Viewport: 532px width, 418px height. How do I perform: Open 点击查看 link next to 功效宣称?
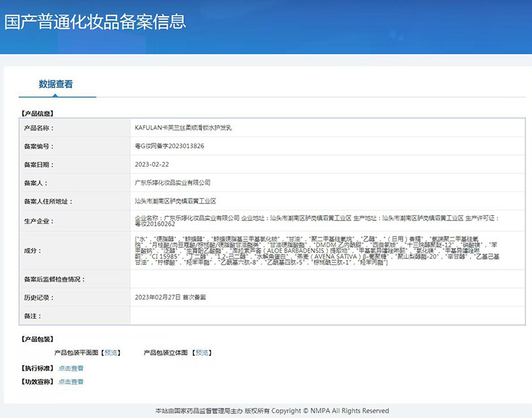pyautogui.click(x=71, y=382)
